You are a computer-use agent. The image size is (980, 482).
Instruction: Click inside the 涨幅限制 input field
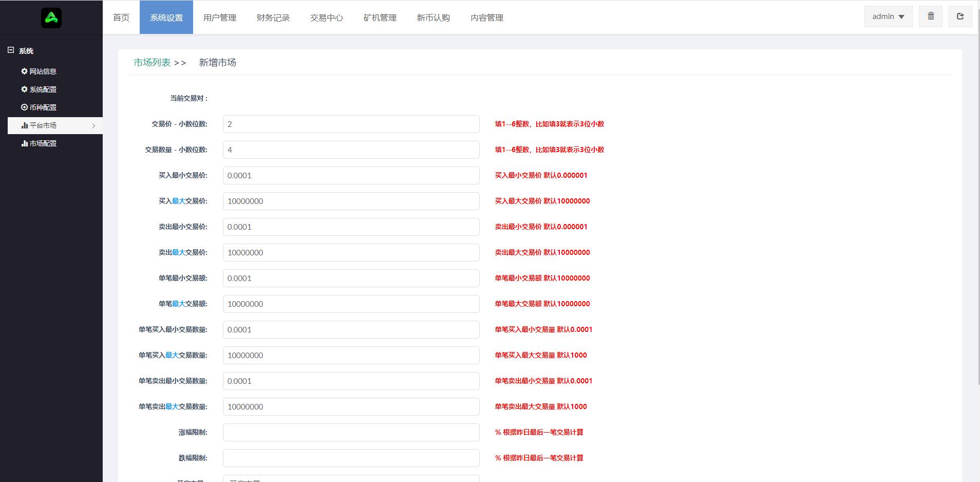[x=351, y=432]
